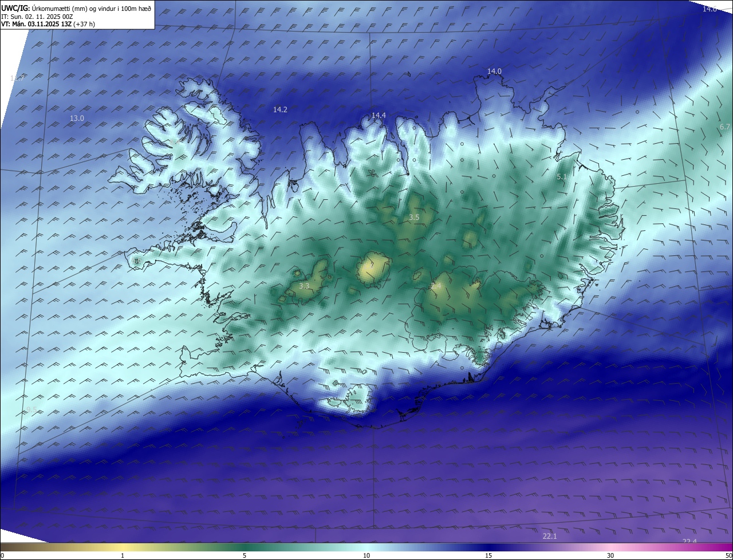Click the color scale tick label 5

coord(245,555)
